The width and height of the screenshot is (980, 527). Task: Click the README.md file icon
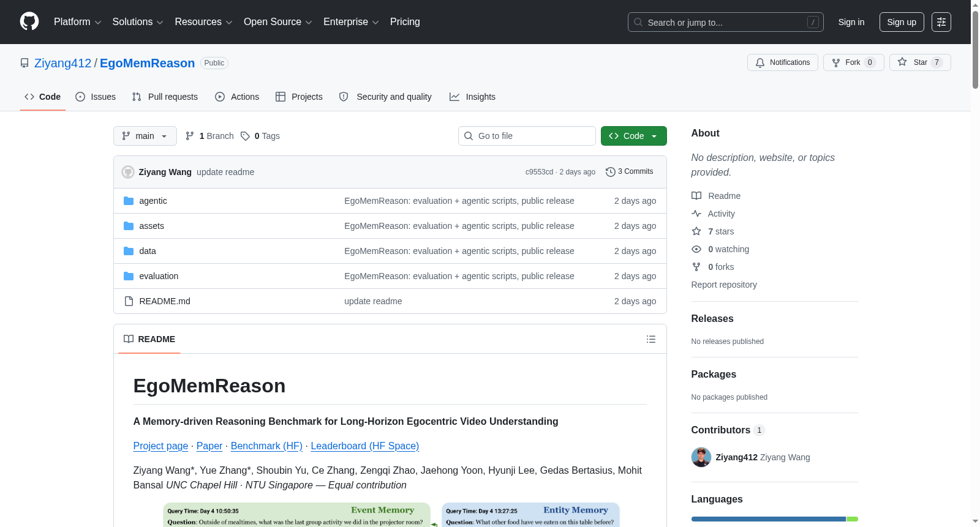[x=129, y=301]
